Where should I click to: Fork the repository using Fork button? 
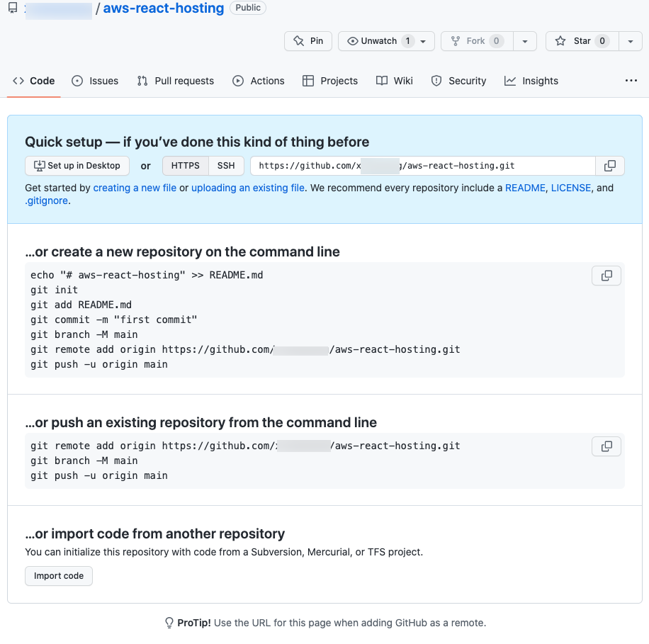[477, 41]
